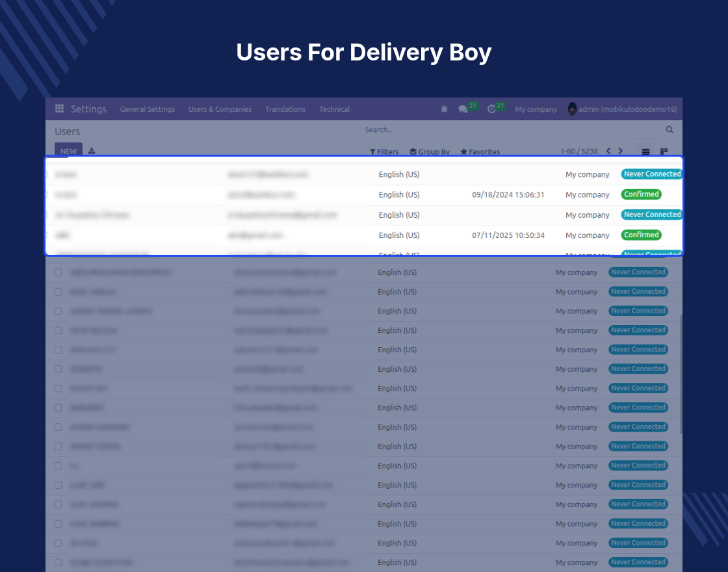Screen dimensions: 728x572
Task: Click the download export icon
Action: click(x=92, y=151)
